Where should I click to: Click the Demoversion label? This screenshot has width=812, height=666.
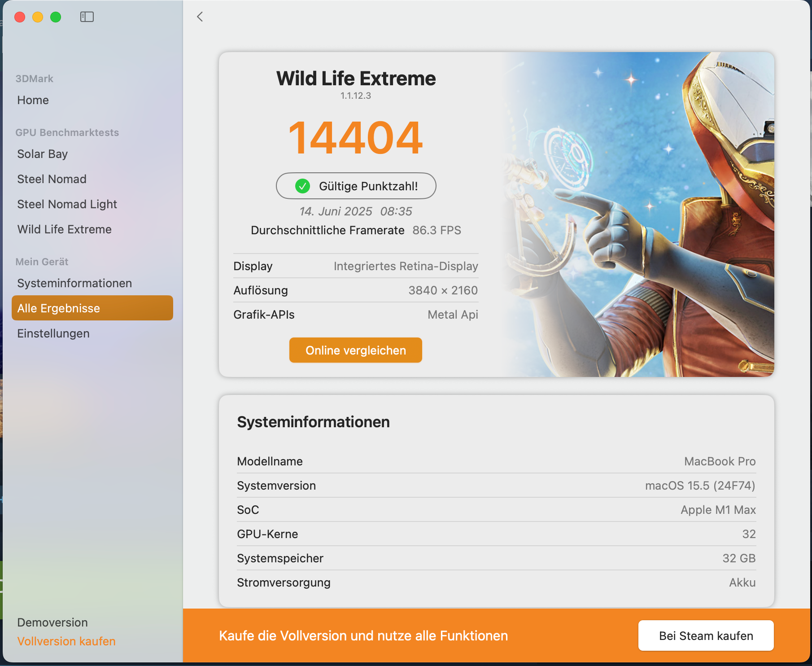52,622
